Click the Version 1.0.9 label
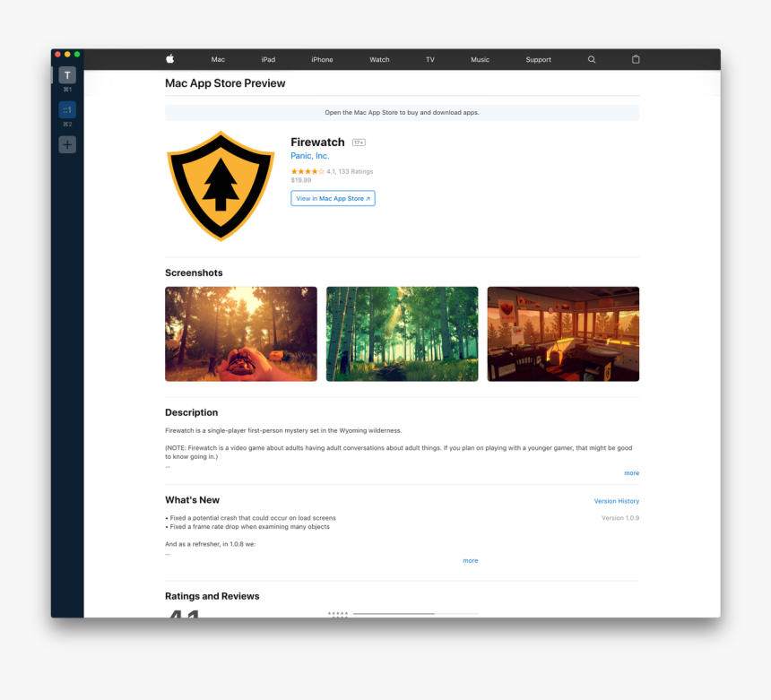This screenshot has height=700, width=771. [620, 518]
